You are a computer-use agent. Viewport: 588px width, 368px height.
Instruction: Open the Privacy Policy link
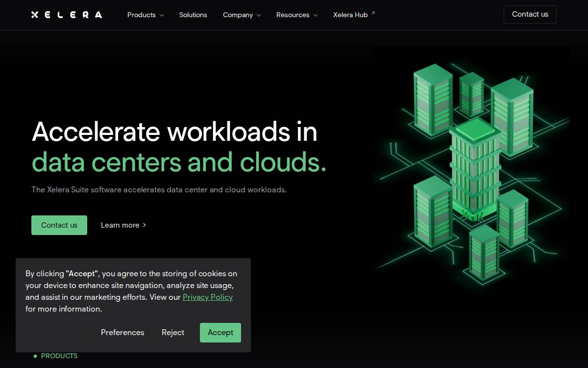[x=208, y=297]
